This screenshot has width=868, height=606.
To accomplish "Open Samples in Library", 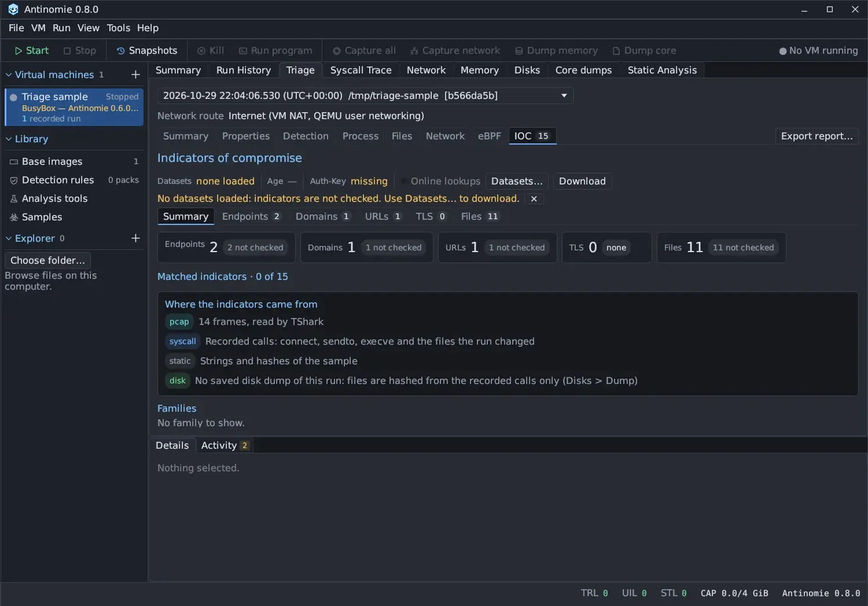I will (74, 217).
